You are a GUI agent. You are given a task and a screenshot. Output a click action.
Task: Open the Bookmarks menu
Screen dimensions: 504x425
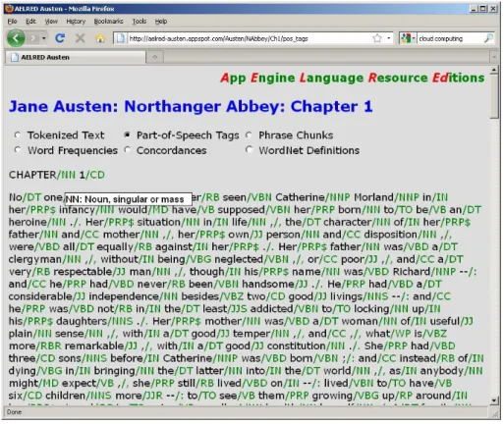point(108,22)
